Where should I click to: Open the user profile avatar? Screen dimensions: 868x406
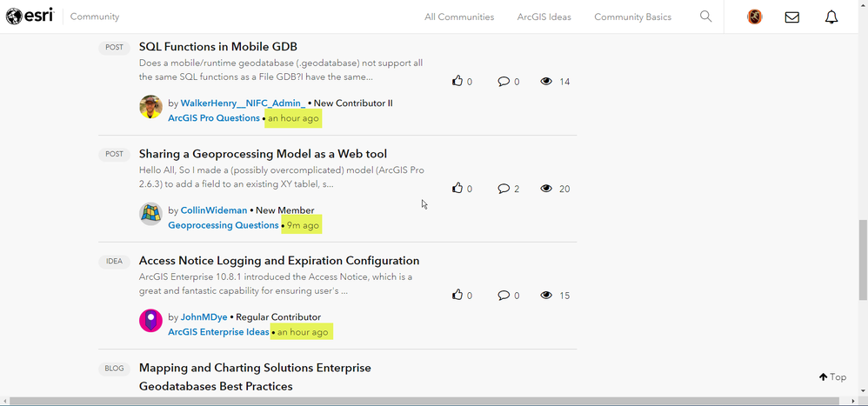click(x=754, y=17)
